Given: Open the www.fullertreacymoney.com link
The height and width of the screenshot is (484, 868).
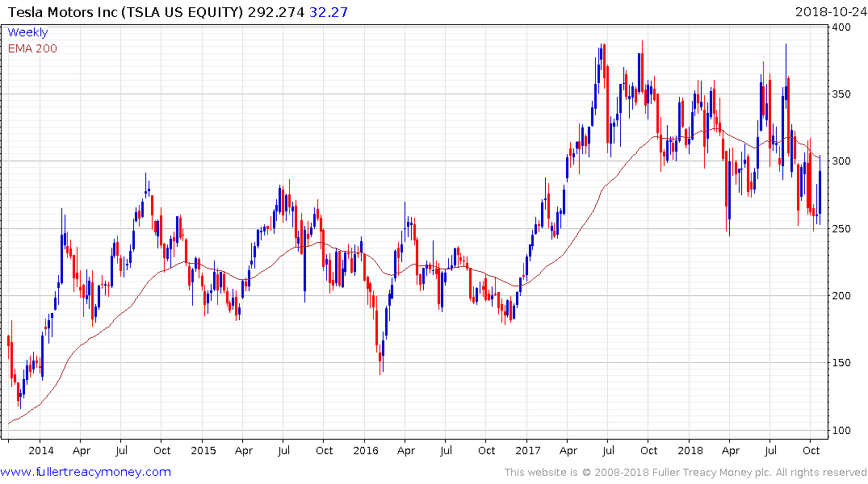Looking at the screenshot, I should pos(86,472).
